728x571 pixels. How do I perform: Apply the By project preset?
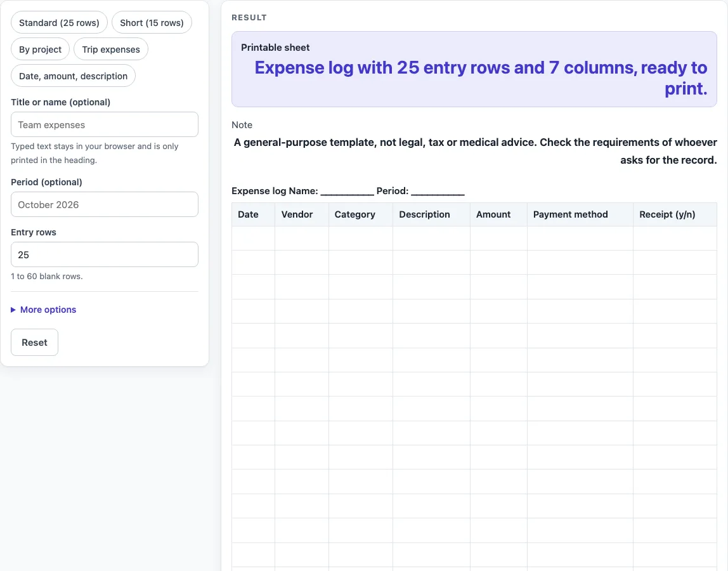tap(40, 49)
